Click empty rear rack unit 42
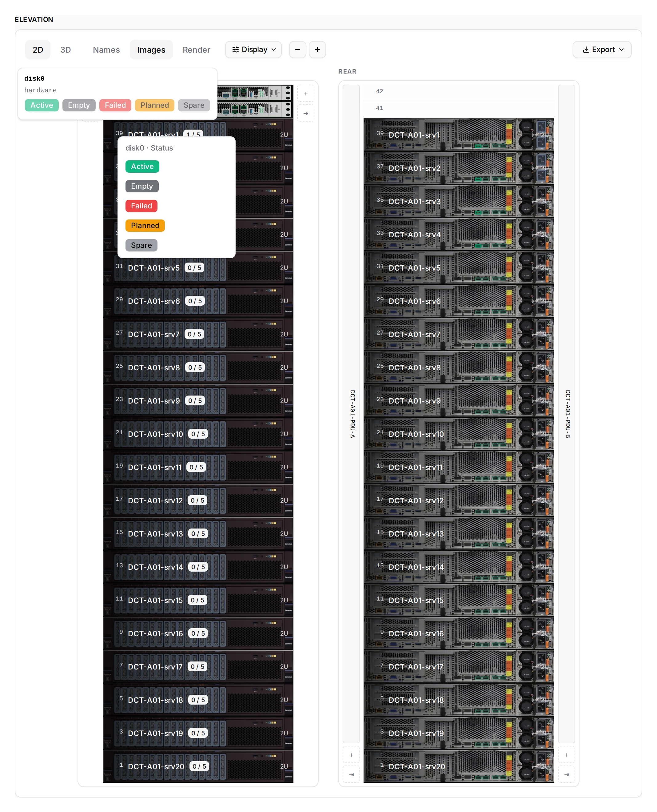657x812 pixels. pos(459,92)
